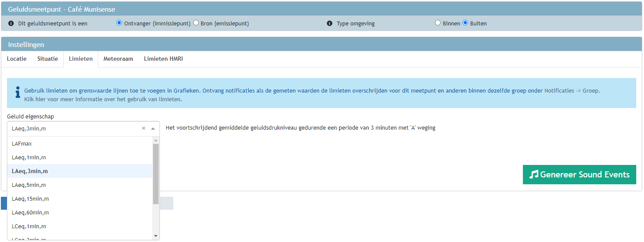Open the Limieten HMRI tab
644x242 pixels.
tap(163, 59)
